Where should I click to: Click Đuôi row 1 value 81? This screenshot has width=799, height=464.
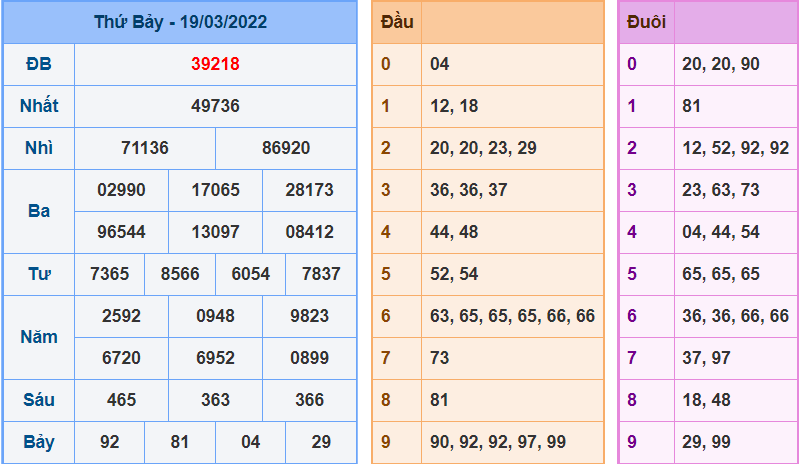tap(691, 106)
